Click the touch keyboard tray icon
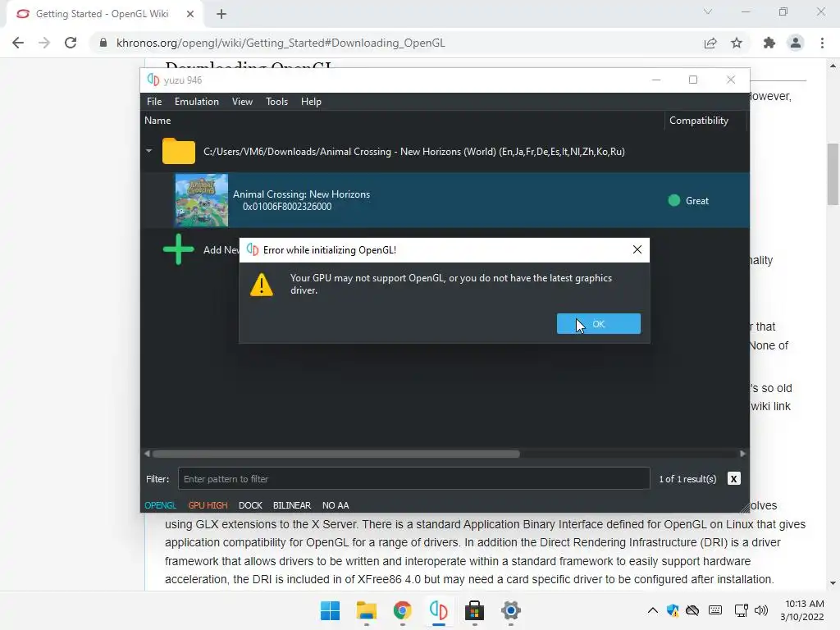This screenshot has width=840, height=630. [x=715, y=609]
